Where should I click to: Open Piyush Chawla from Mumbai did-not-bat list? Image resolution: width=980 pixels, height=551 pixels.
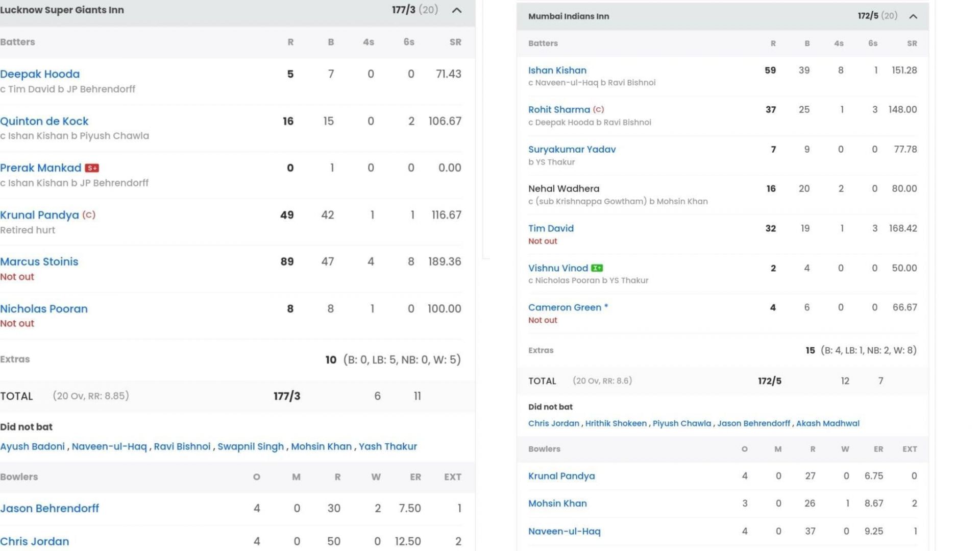(x=681, y=423)
